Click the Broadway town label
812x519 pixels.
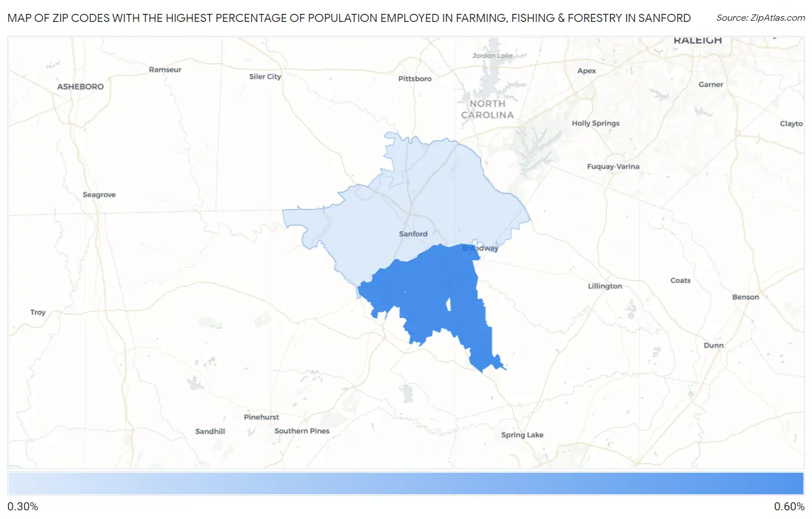[480, 248]
